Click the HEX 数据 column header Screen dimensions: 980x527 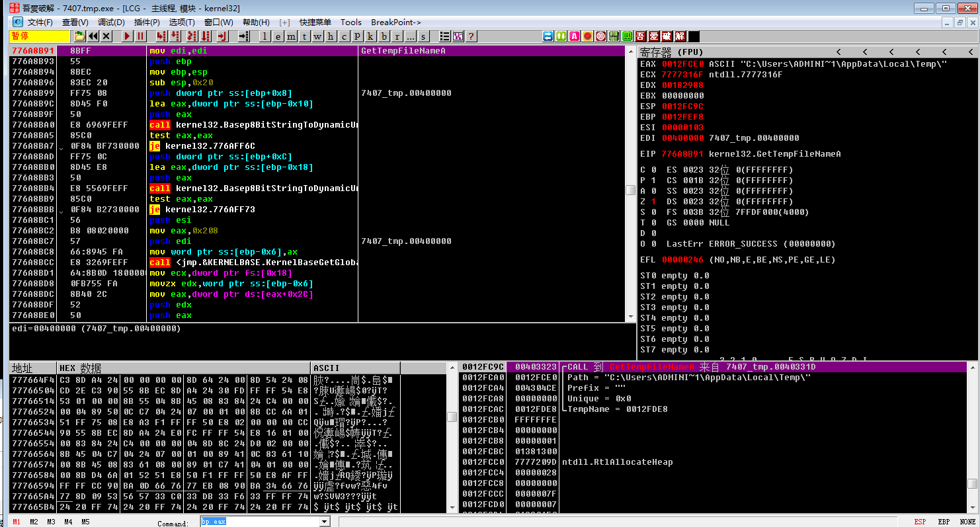click(x=184, y=368)
